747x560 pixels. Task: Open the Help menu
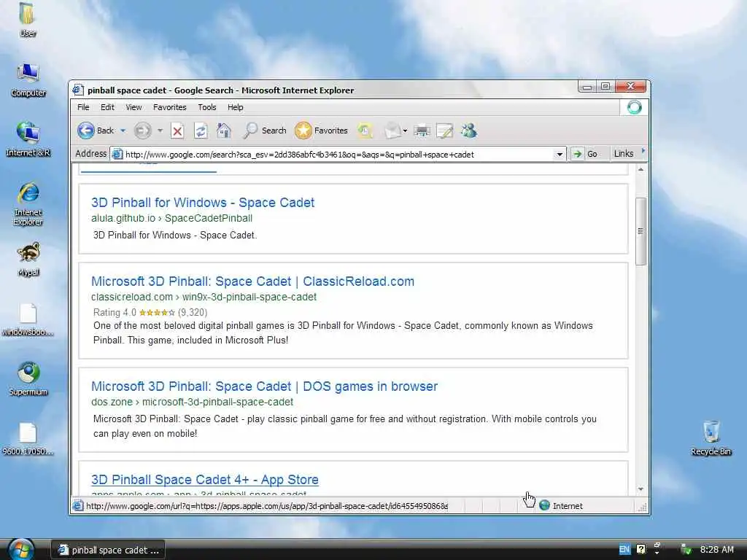236,107
